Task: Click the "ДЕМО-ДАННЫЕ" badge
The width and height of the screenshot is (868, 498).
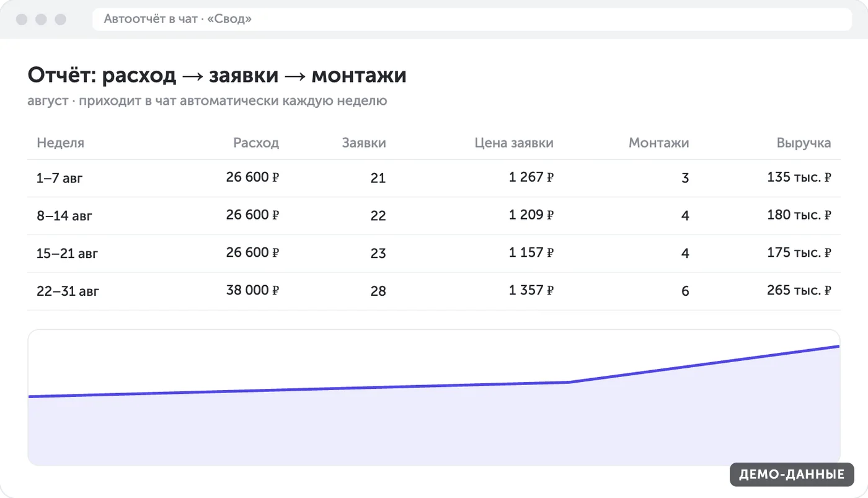Action: 792,474
